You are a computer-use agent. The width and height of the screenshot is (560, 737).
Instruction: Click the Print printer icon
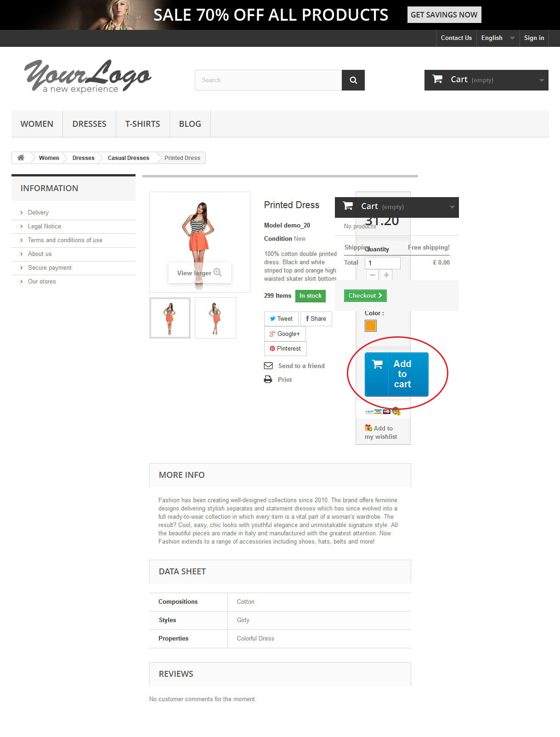point(268,380)
